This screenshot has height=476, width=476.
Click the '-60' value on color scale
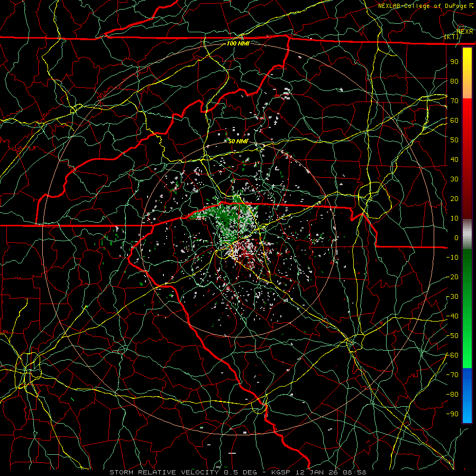tap(452, 355)
